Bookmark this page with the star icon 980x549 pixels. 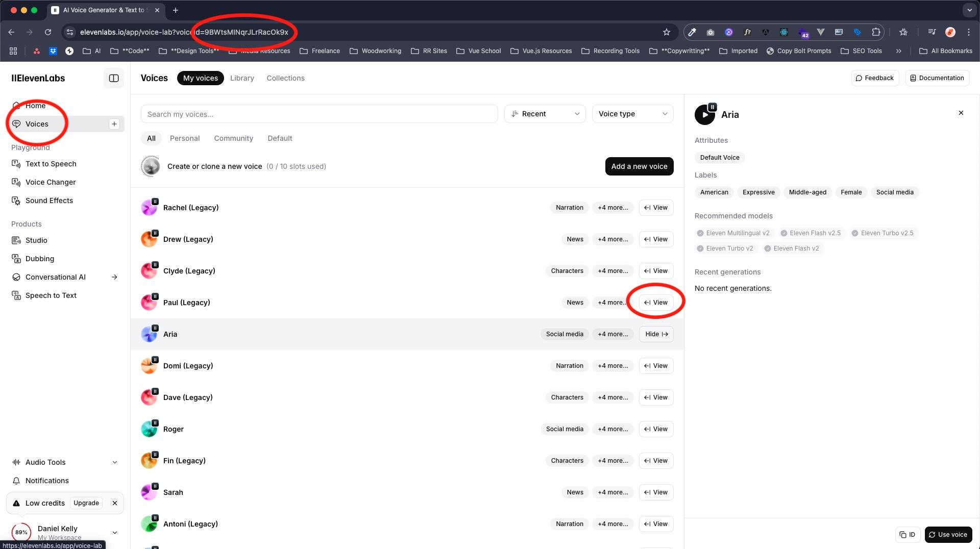click(666, 32)
